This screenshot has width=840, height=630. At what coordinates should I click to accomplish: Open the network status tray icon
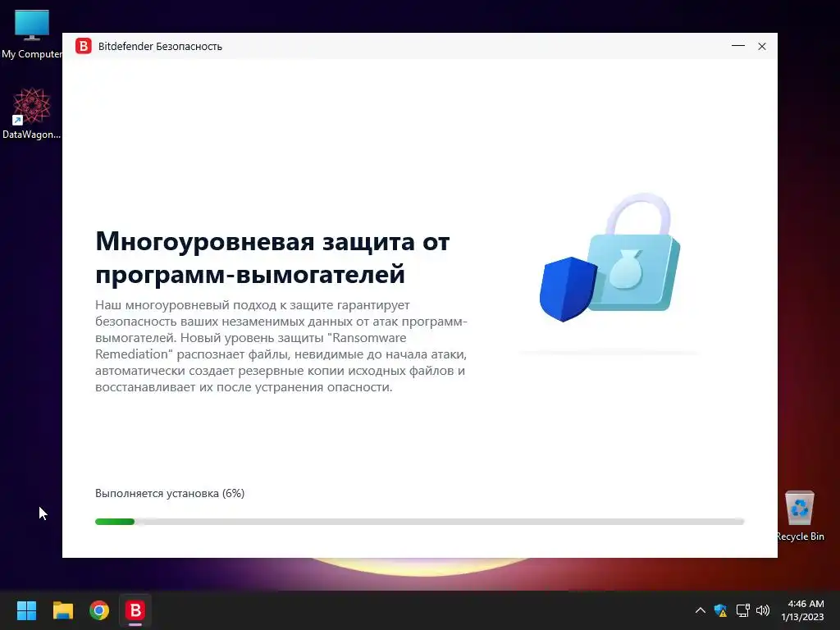(x=742, y=610)
